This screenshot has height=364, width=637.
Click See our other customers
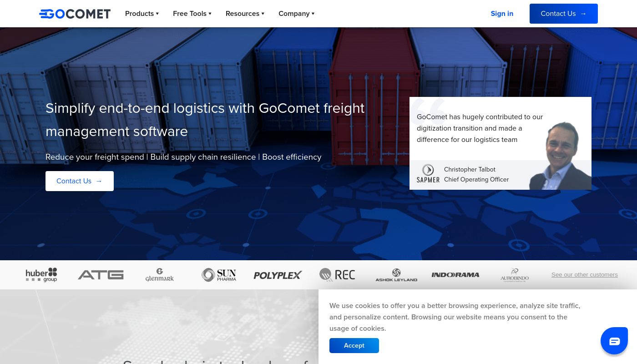click(x=585, y=274)
